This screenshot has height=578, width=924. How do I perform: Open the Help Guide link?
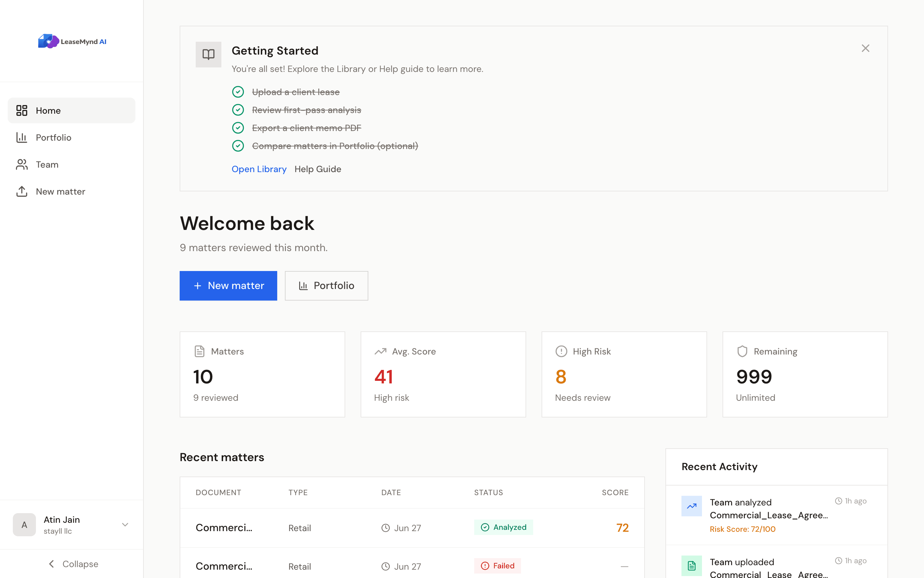click(x=318, y=169)
